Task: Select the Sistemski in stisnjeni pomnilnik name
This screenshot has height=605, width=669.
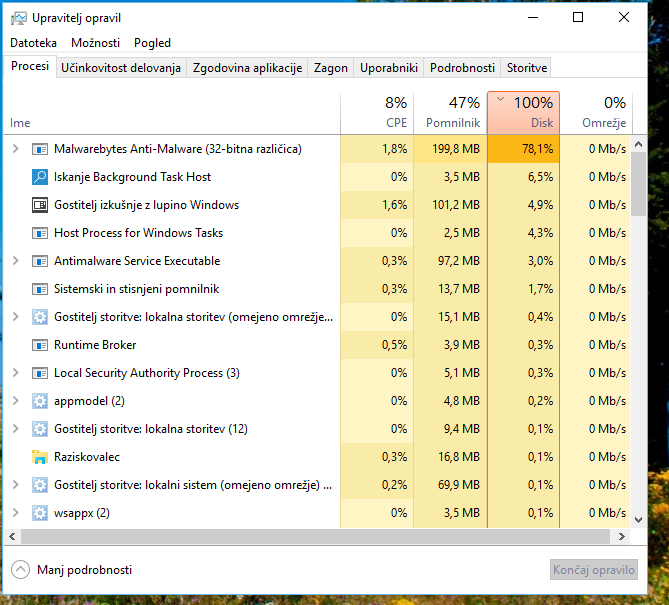Action: point(137,289)
